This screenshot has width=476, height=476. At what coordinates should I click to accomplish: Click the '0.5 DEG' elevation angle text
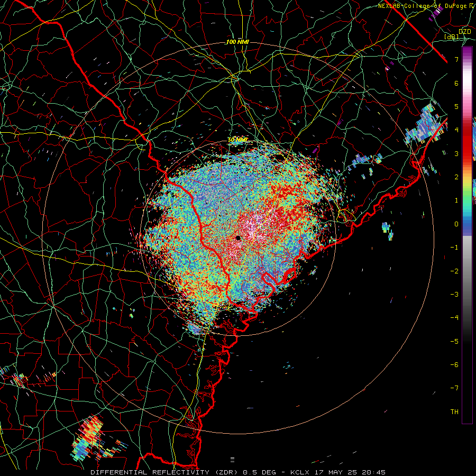click(x=259, y=472)
